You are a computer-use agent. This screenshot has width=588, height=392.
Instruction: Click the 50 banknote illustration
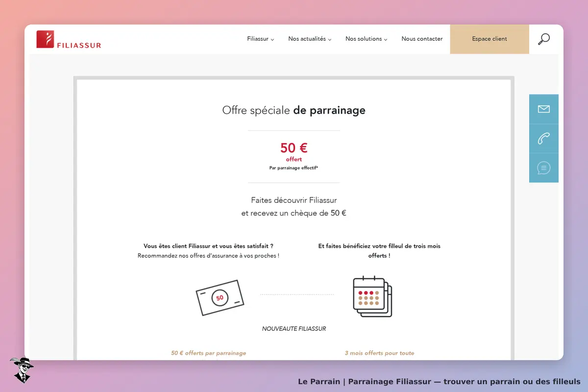[220, 297]
